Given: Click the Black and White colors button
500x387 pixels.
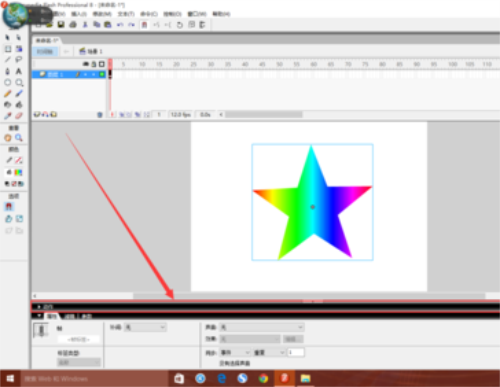Looking at the screenshot, I should click(7, 184).
